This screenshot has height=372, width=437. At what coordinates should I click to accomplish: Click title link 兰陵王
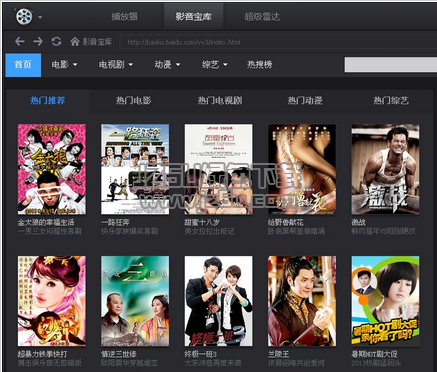(x=279, y=354)
